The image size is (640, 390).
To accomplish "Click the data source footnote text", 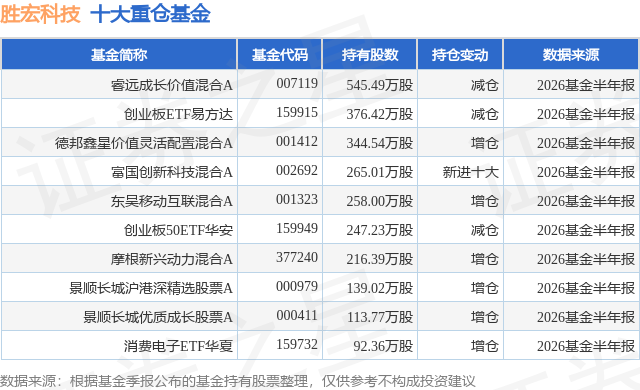I will (238, 381).
